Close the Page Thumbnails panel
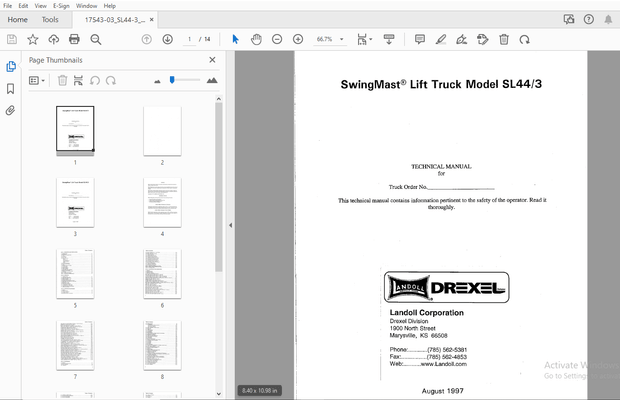This screenshot has width=620, height=400. pyautogui.click(x=212, y=60)
